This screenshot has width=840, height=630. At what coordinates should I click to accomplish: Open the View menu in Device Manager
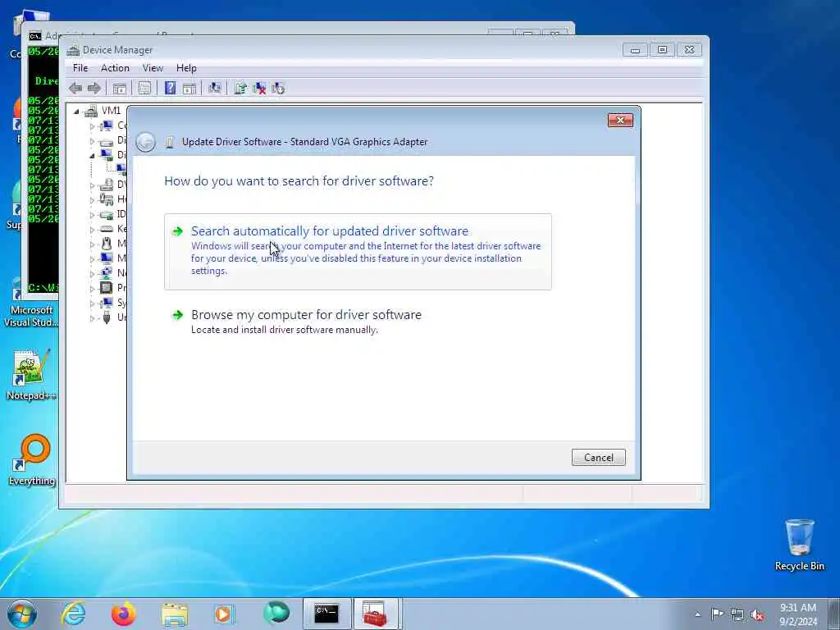153,68
